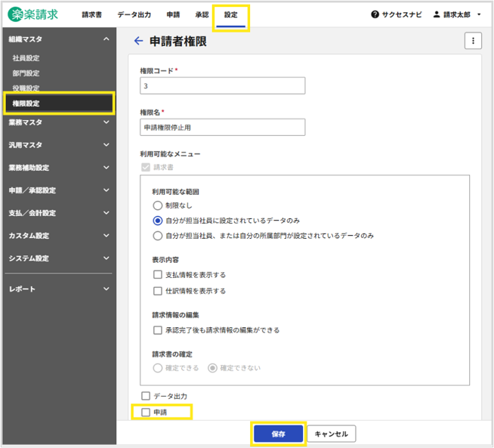The height and width of the screenshot is (448, 494).
Task: Click the サクセスナビ help icon
Action: [x=375, y=15]
